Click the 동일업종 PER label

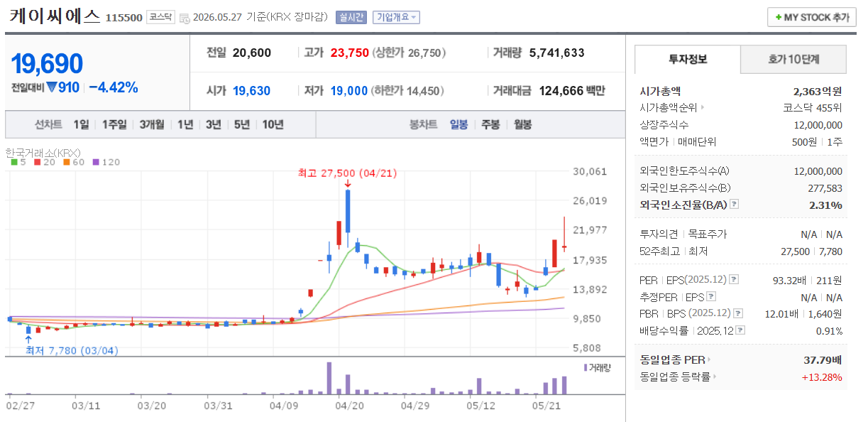tap(671, 360)
